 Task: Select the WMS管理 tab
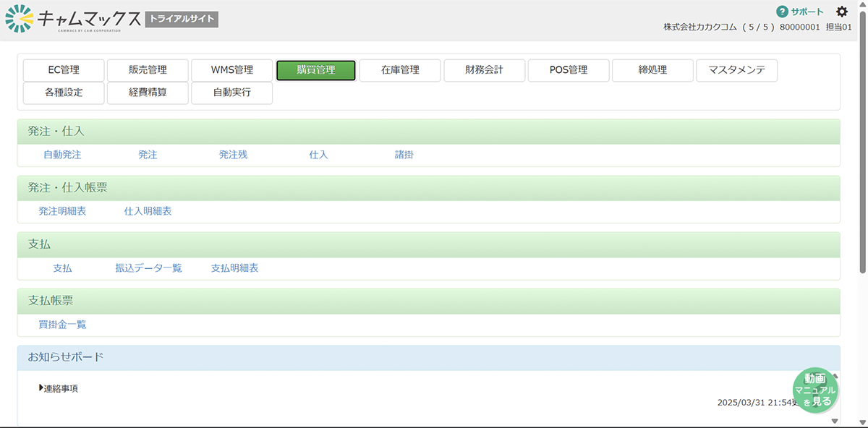pyautogui.click(x=231, y=70)
